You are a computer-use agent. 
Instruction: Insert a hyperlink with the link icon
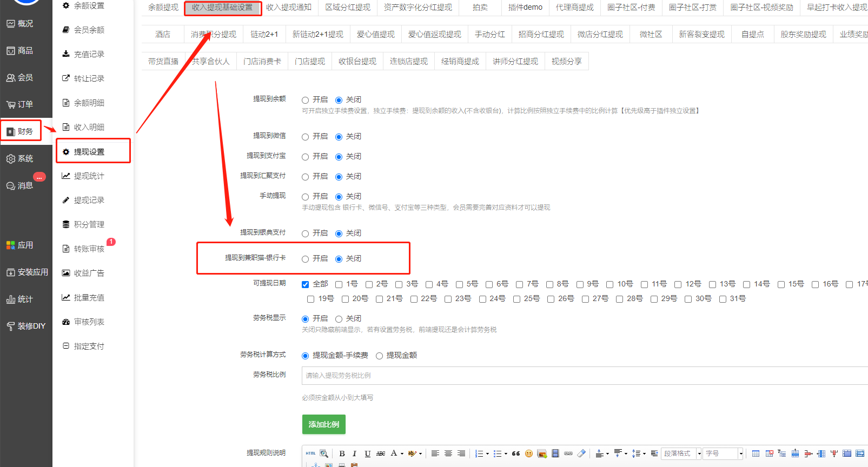coord(568,453)
